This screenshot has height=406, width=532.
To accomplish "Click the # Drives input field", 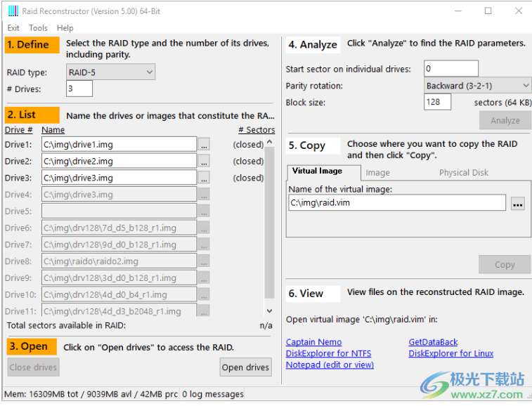I will (79, 89).
